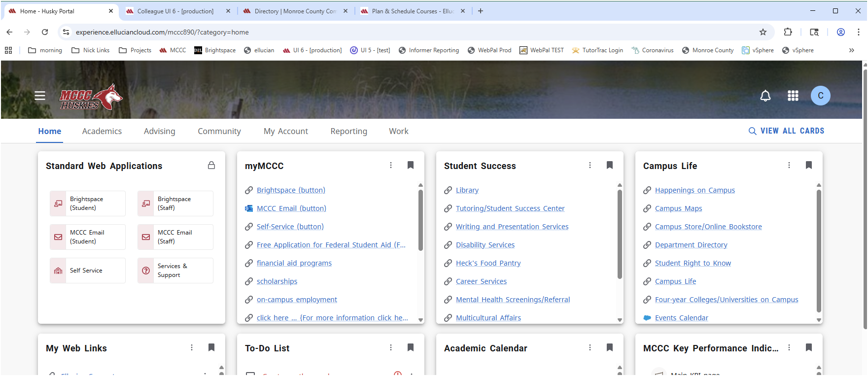The width and height of the screenshot is (868, 376).
Task: Switch to the My Account tab
Action: pyautogui.click(x=285, y=131)
